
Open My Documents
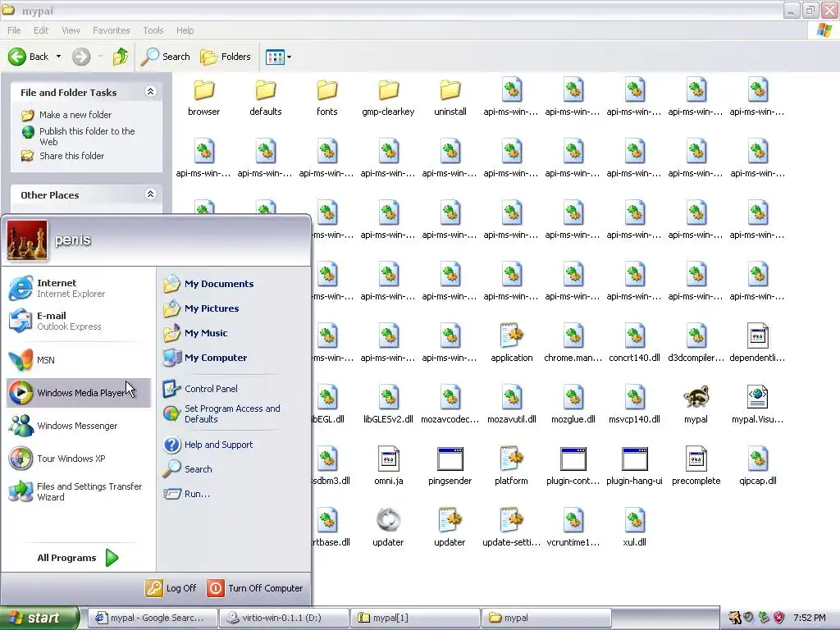tap(209, 284)
